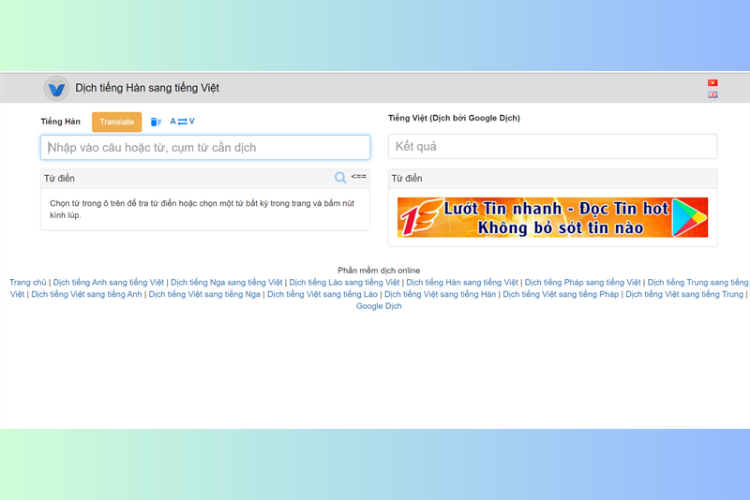Open Dịch tiếng Việt sang tiếng Pháp link

(x=561, y=294)
